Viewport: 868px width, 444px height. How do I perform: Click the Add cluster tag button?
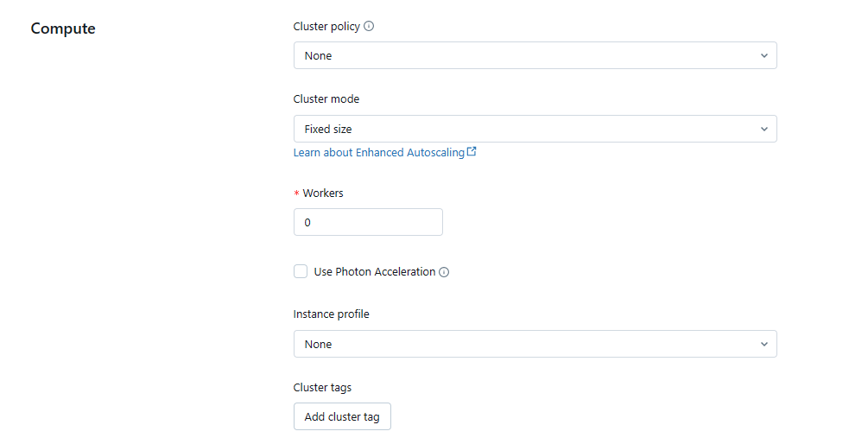pos(342,416)
